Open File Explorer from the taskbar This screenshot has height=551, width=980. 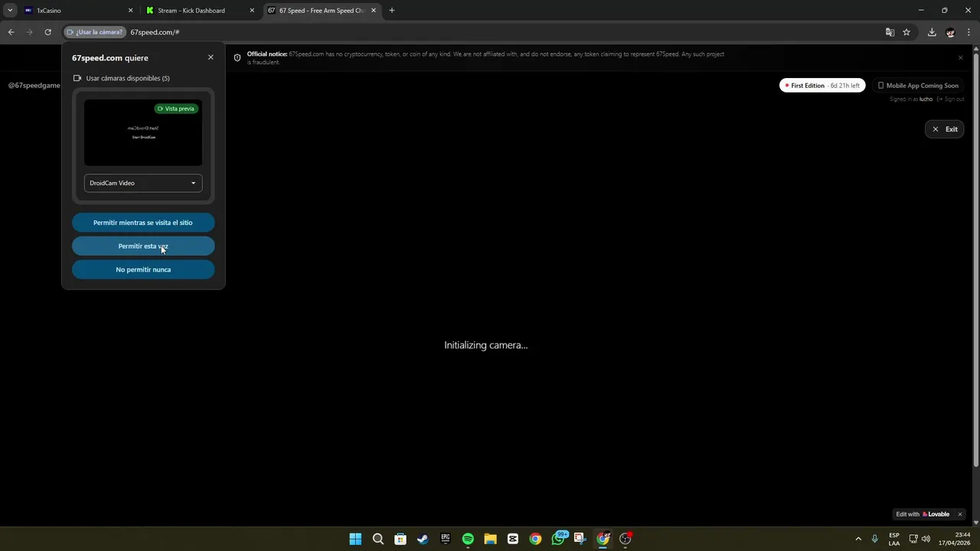[490, 539]
